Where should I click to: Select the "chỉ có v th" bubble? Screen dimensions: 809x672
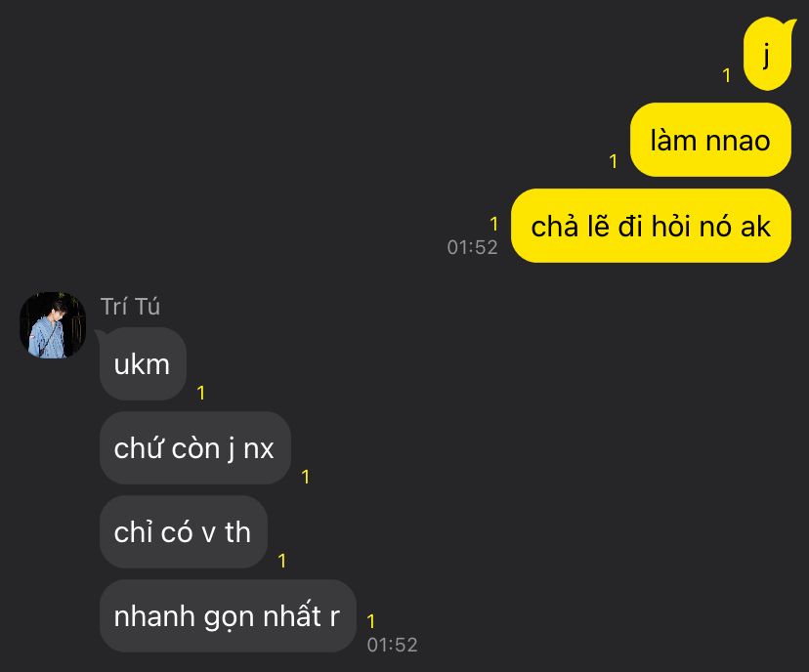(184, 532)
